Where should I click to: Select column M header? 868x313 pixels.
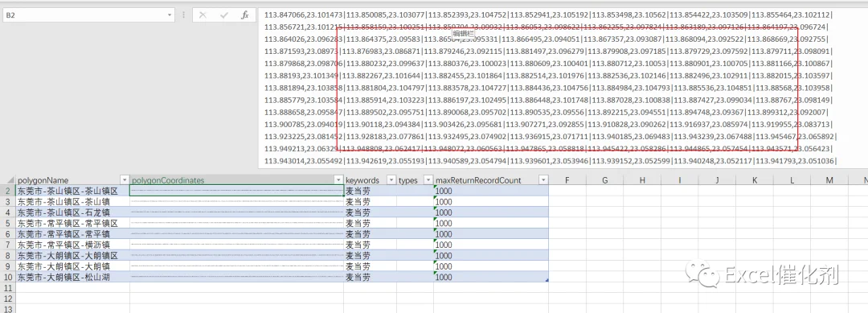point(829,180)
